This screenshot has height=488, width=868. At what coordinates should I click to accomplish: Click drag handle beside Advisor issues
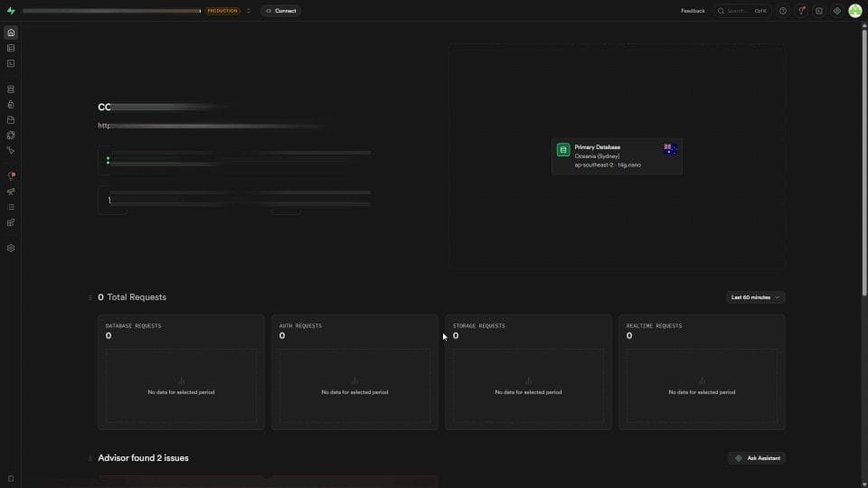click(90, 458)
